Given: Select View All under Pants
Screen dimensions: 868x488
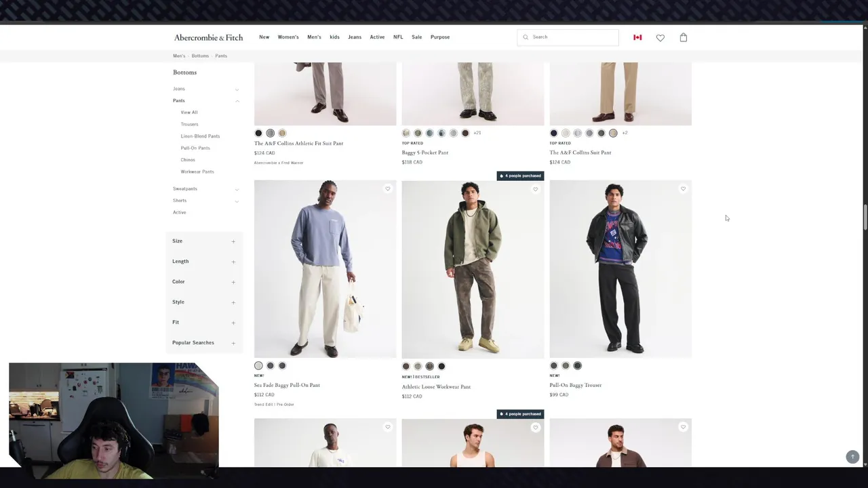Looking at the screenshot, I should [189, 113].
